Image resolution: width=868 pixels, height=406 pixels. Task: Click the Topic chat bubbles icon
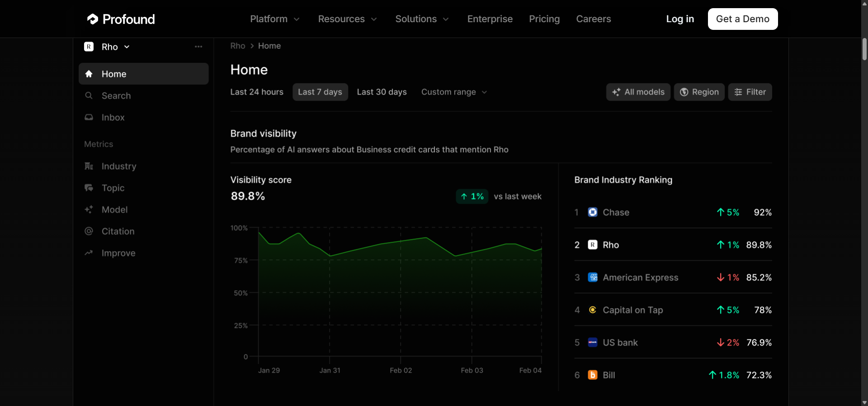tap(89, 188)
